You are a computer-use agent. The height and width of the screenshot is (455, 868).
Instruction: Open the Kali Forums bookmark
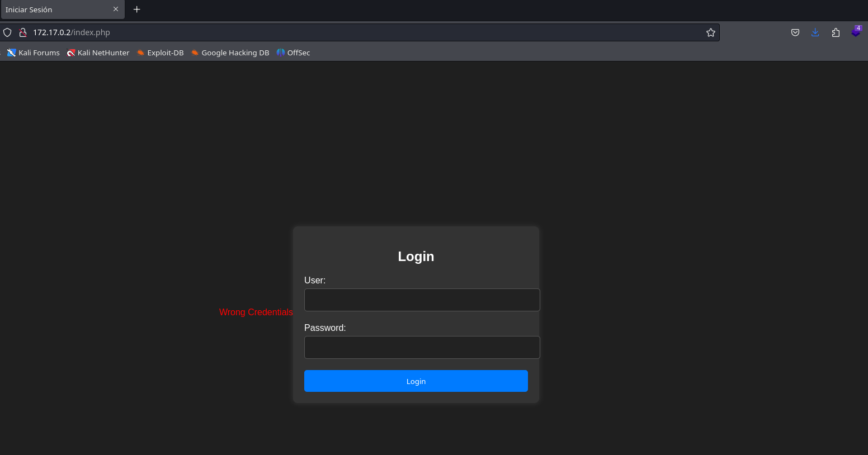coord(34,53)
